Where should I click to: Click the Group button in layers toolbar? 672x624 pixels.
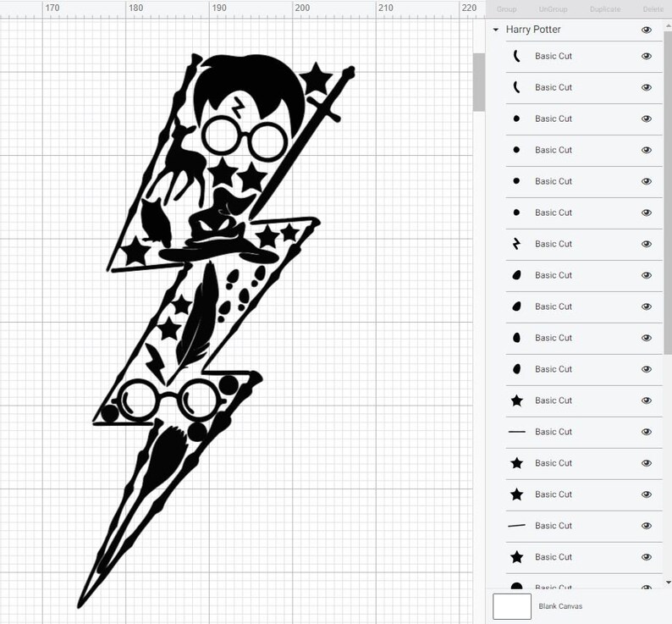(x=507, y=9)
